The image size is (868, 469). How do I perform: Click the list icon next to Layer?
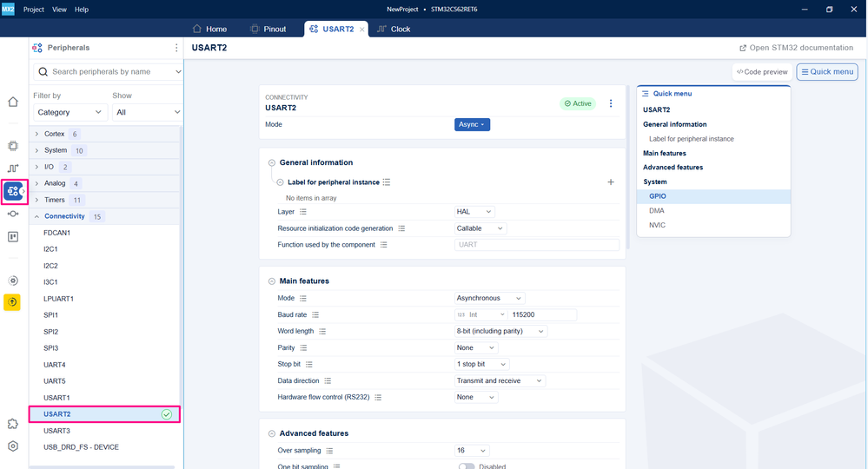click(x=303, y=212)
